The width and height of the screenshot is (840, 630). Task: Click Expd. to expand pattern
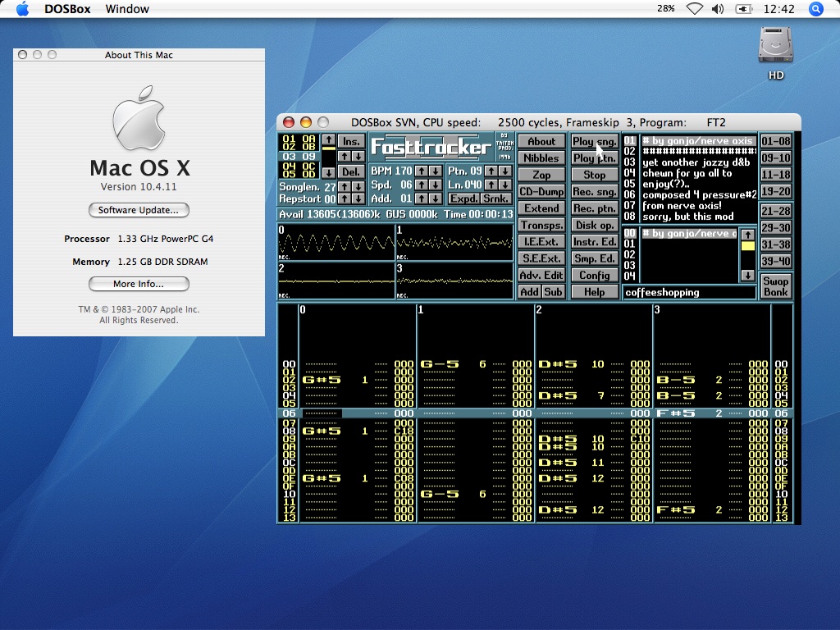pos(463,199)
